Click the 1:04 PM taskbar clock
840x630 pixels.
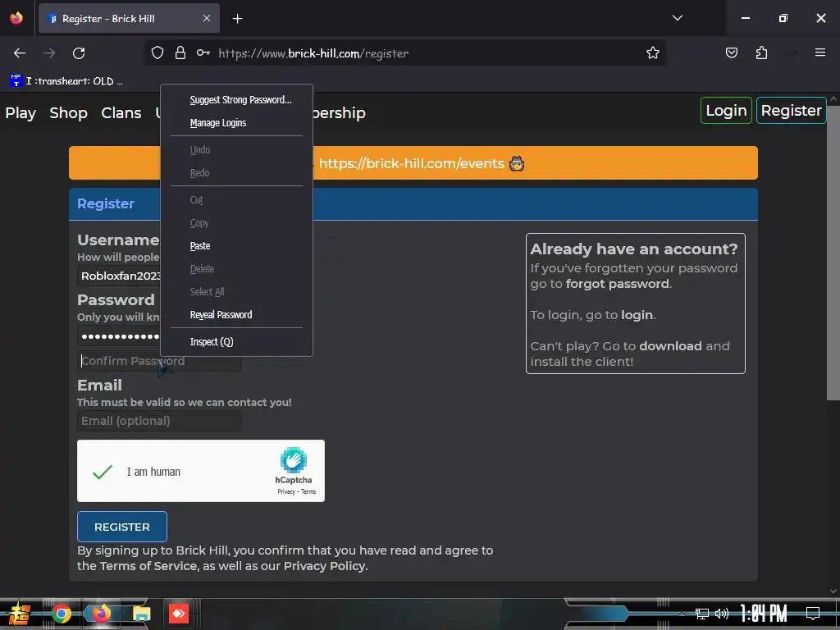pyautogui.click(x=764, y=614)
